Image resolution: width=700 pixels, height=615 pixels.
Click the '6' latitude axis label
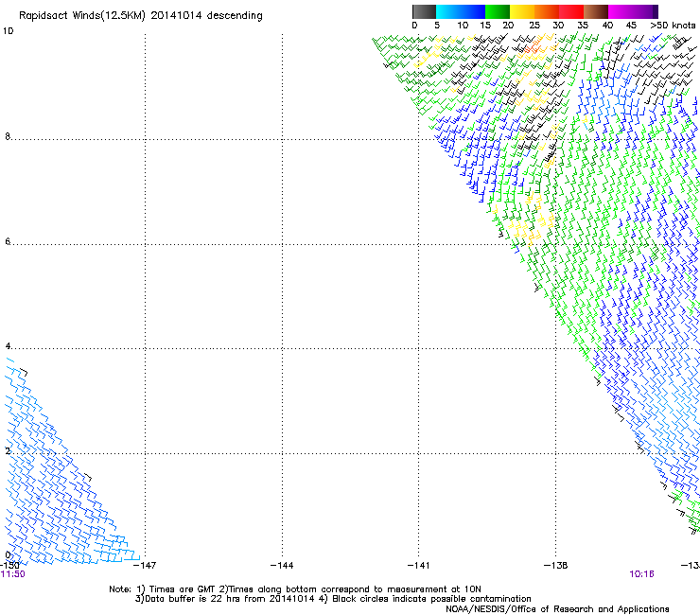[x=8, y=241]
